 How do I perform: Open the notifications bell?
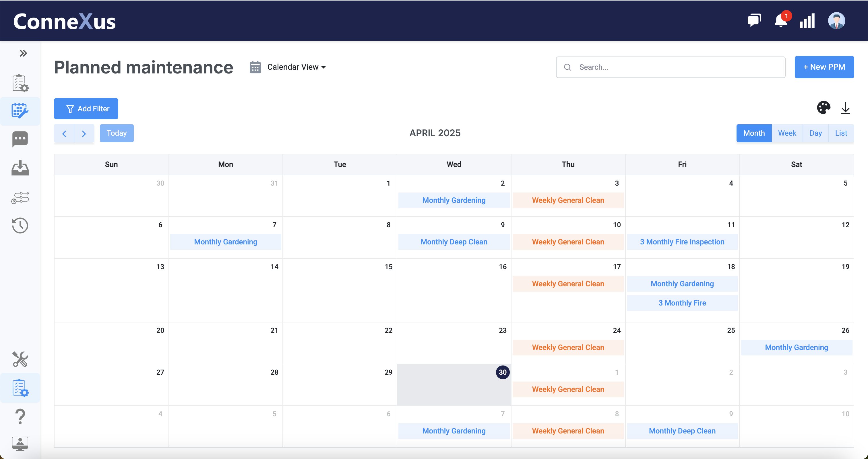[781, 21]
